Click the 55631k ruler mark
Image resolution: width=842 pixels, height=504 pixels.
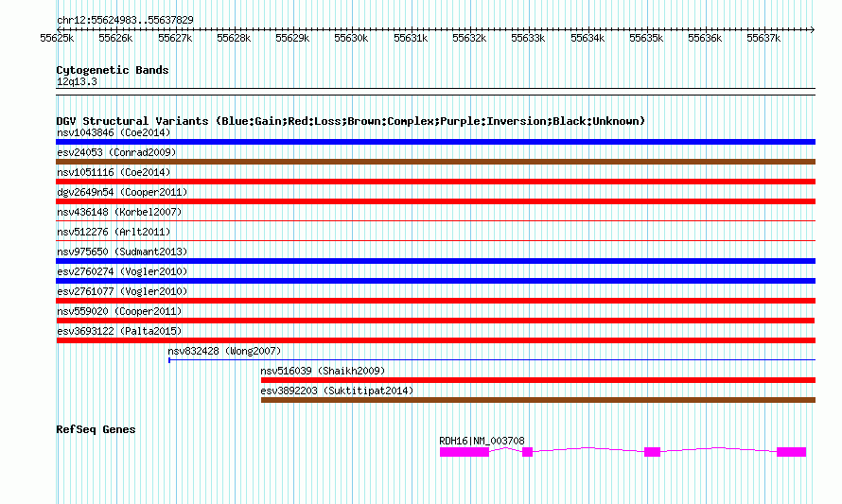coord(411,38)
